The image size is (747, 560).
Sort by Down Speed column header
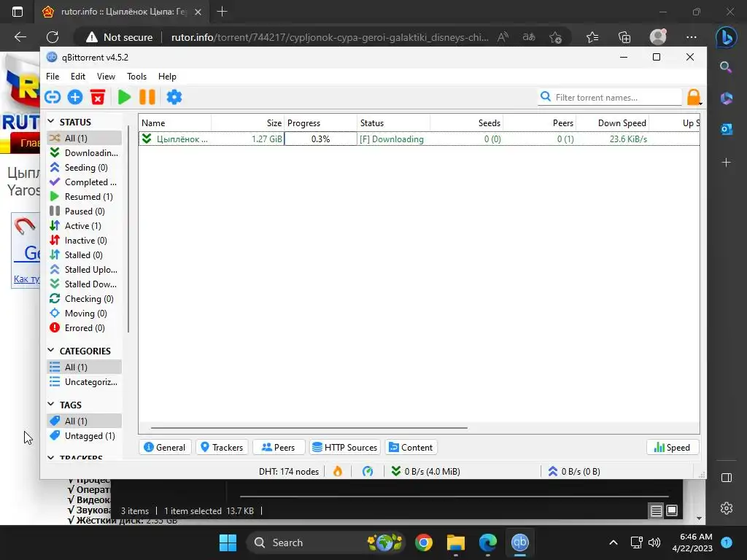[x=612, y=122]
